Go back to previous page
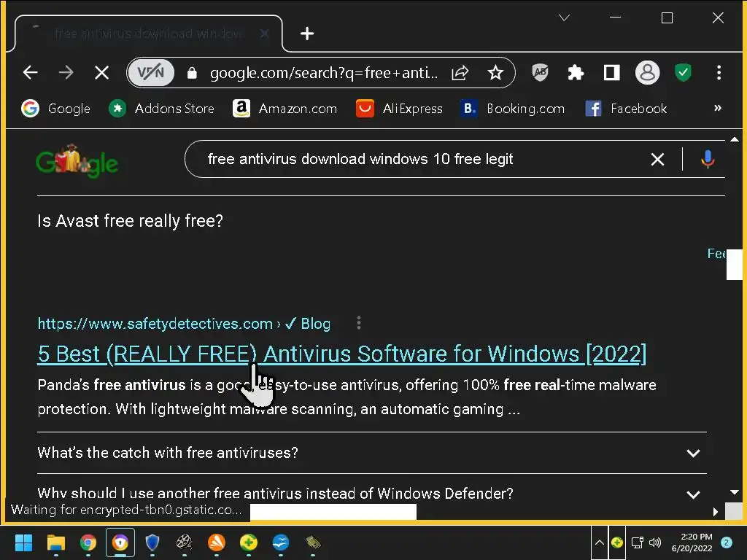The image size is (747, 560). click(x=31, y=72)
